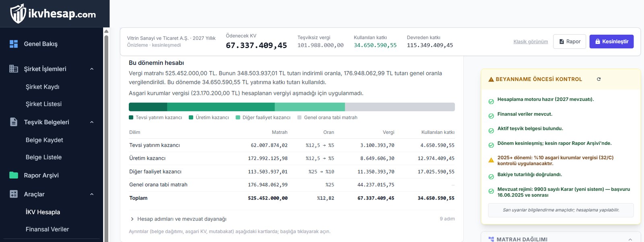
Task: Click the green check beside Dönem kesinleşmiş
Action: (x=491, y=145)
